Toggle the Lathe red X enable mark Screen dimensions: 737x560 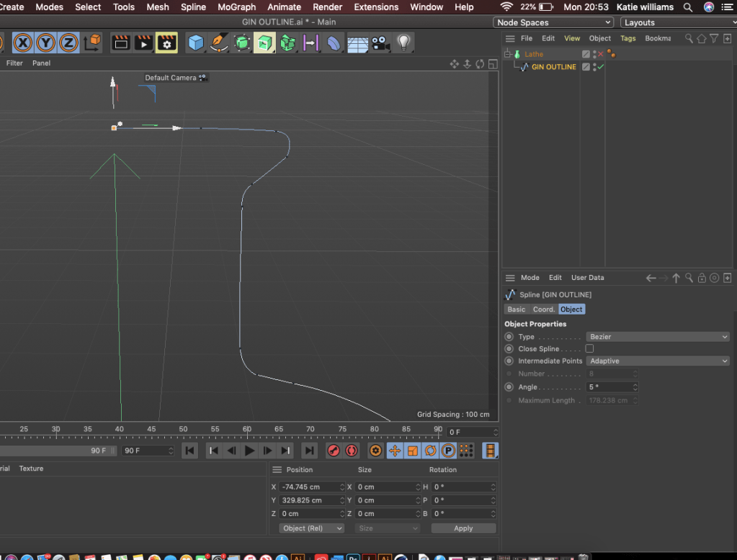coord(601,54)
